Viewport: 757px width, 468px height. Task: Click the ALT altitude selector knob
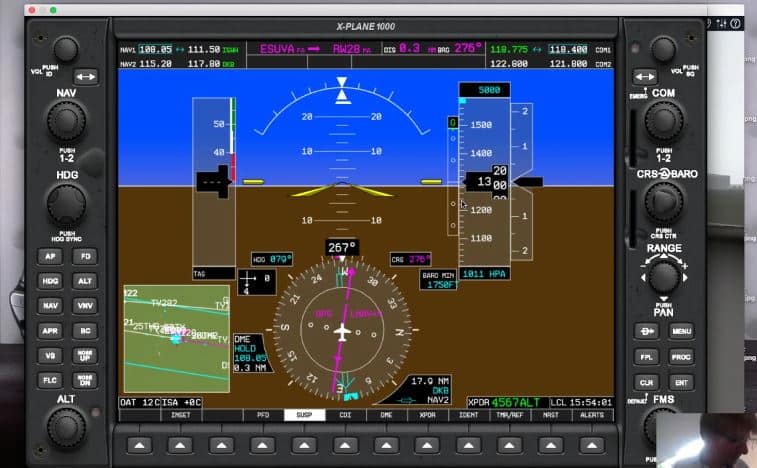[x=66, y=427]
